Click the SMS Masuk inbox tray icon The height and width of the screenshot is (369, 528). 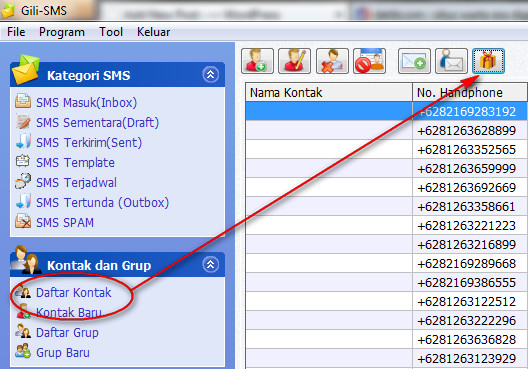point(23,101)
